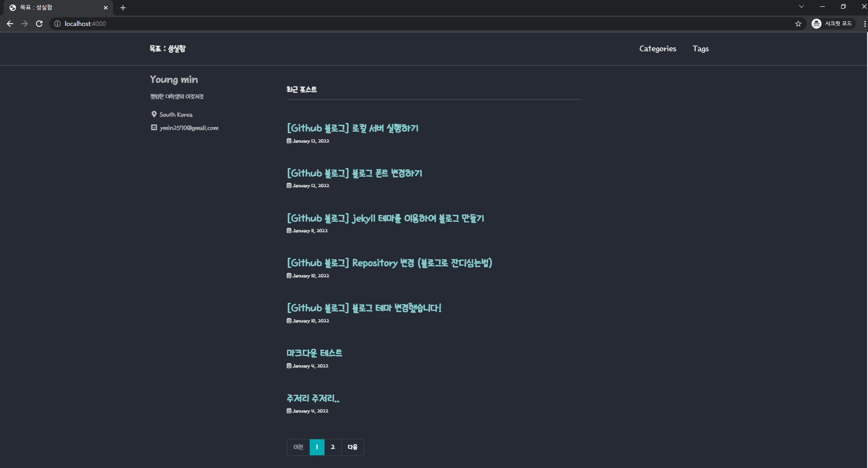Go back with the browser back arrow
Image resolution: width=868 pixels, height=468 pixels.
pyautogui.click(x=10, y=24)
